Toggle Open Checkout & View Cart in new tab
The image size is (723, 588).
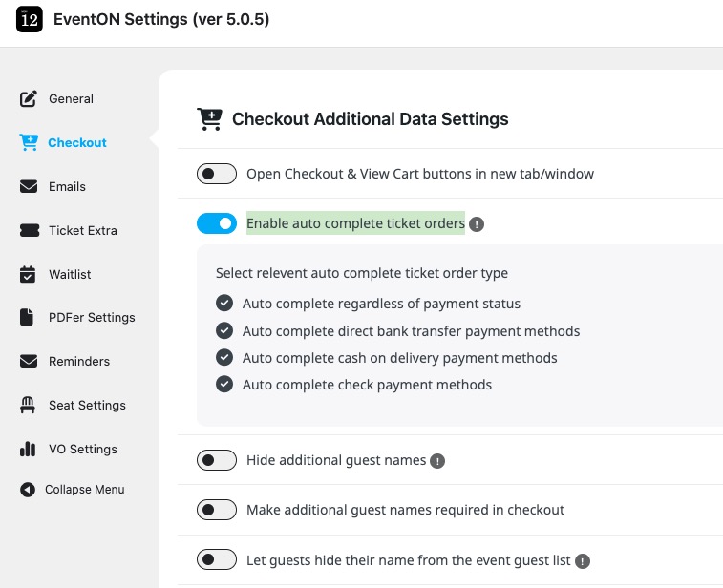point(217,174)
